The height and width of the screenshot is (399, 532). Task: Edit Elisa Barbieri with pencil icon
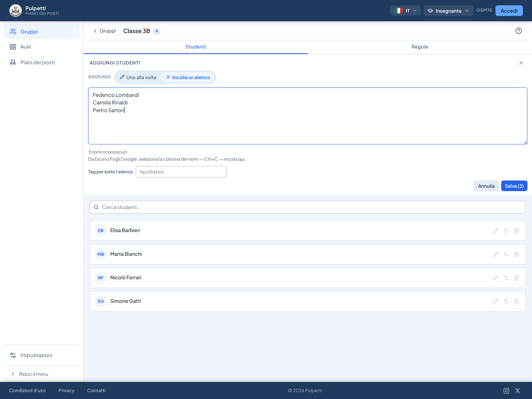[x=495, y=231]
